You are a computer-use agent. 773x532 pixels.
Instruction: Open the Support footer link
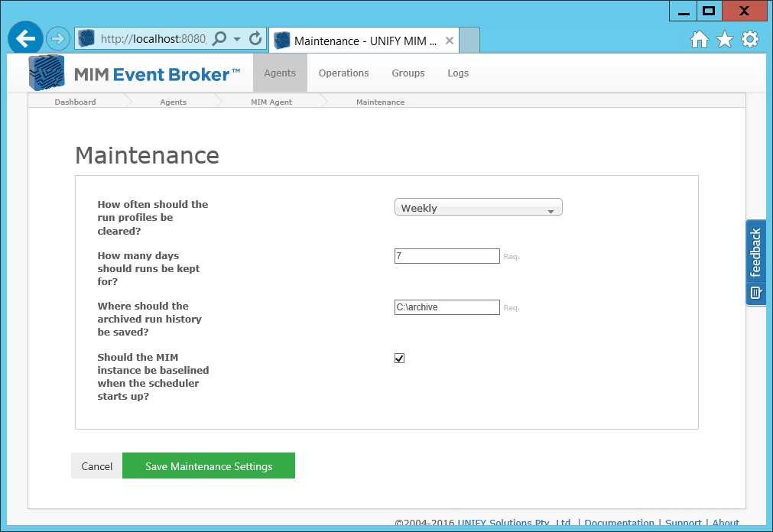[684, 523]
